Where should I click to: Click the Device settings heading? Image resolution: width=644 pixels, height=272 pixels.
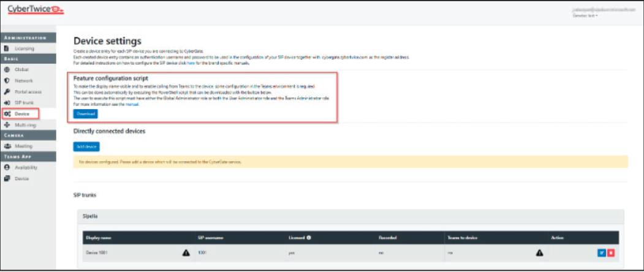pyautogui.click(x=107, y=41)
